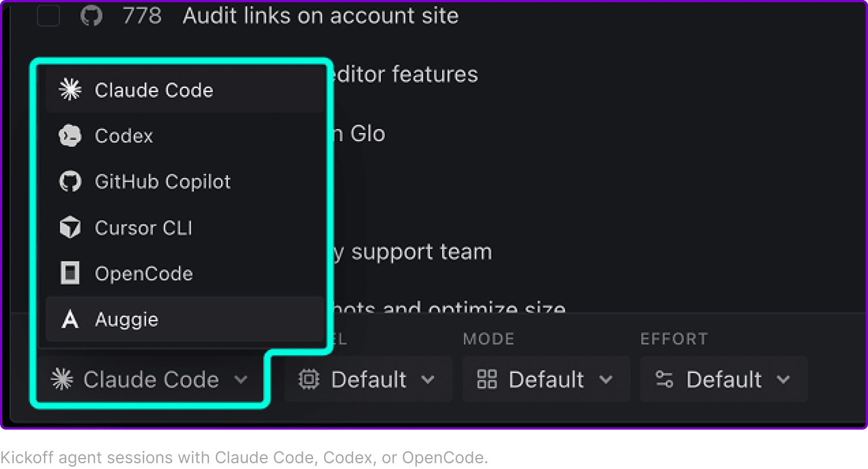Click the Claude Code starburst icon in menu

point(70,90)
